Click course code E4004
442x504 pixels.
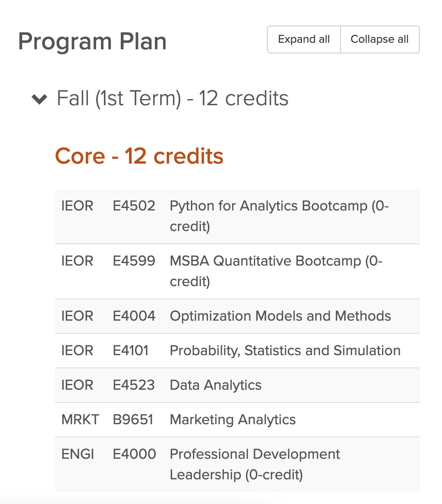(x=134, y=316)
